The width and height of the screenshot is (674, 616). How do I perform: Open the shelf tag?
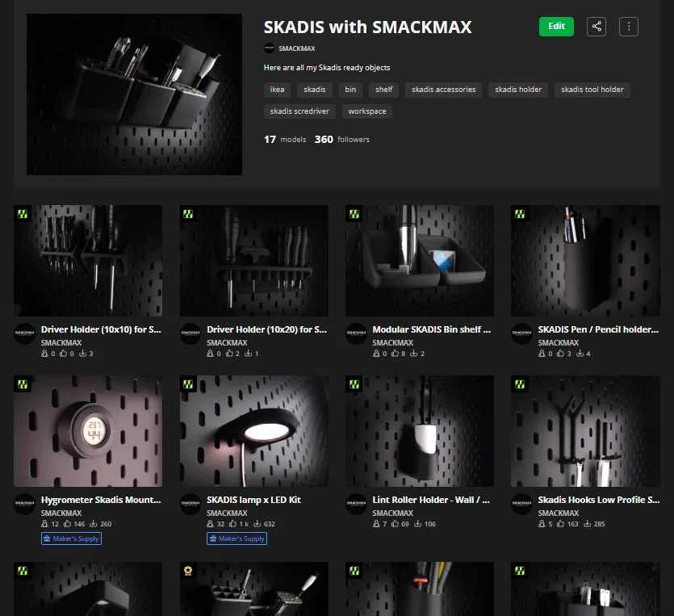point(383,90)
